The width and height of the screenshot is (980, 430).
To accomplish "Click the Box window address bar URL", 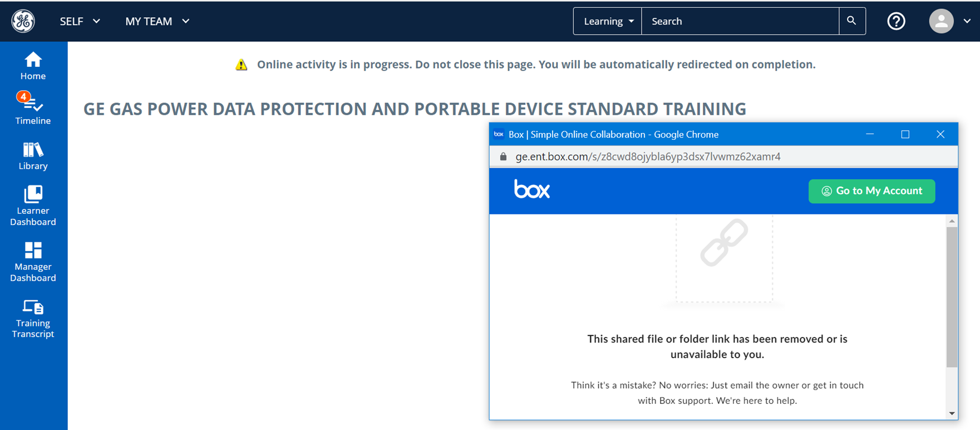I will coord(648,157).
